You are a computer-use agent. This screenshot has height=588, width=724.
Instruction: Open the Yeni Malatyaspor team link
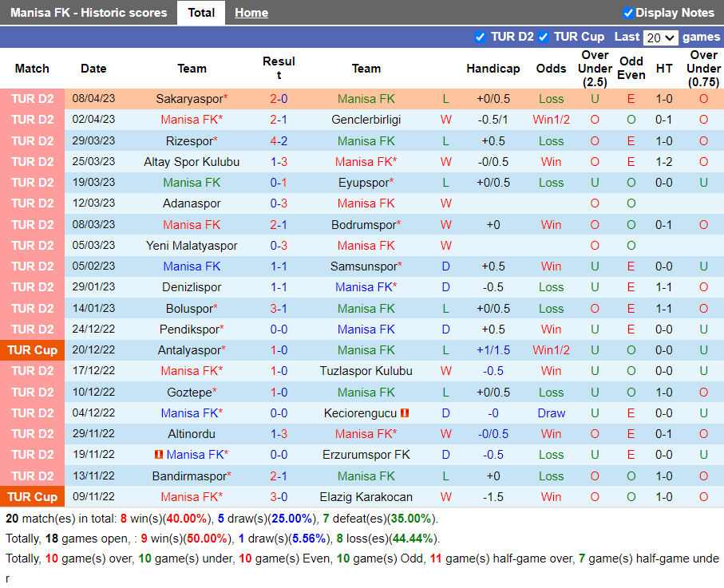192,246
